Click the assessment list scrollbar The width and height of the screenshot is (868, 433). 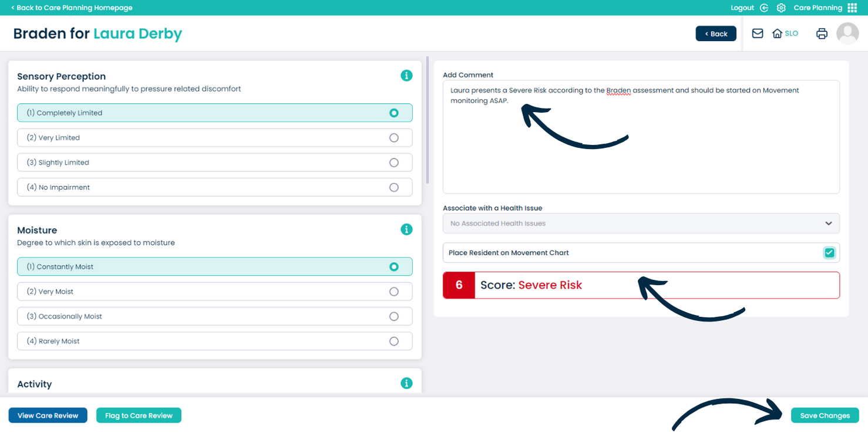(428, 120)
